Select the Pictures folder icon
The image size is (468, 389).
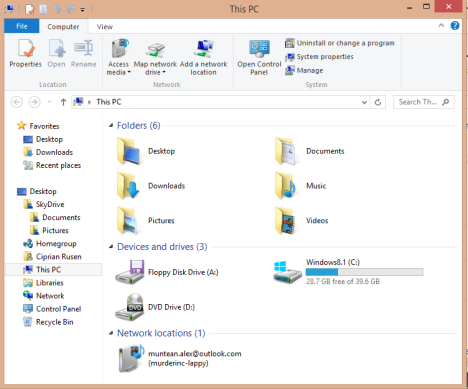click(x=128, y=220)
